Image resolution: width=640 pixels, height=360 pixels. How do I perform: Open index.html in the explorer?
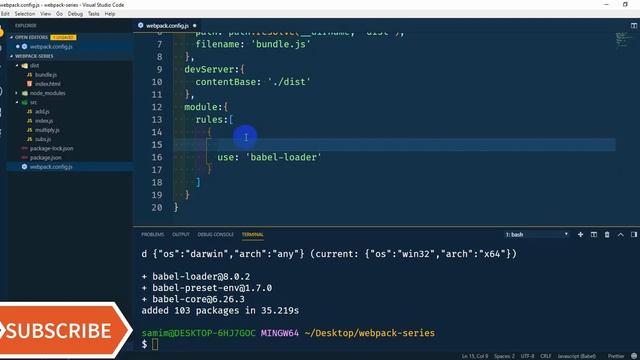tap(47, 84)
